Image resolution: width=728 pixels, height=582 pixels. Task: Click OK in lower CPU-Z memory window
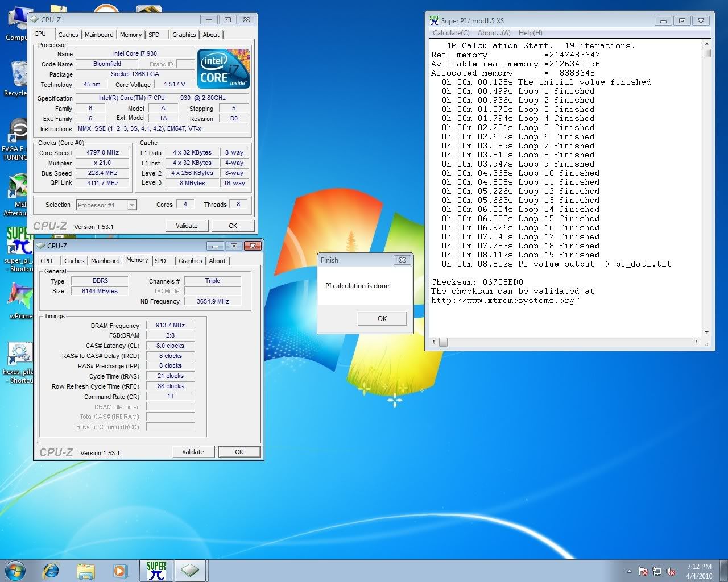[x=239, y=452]
